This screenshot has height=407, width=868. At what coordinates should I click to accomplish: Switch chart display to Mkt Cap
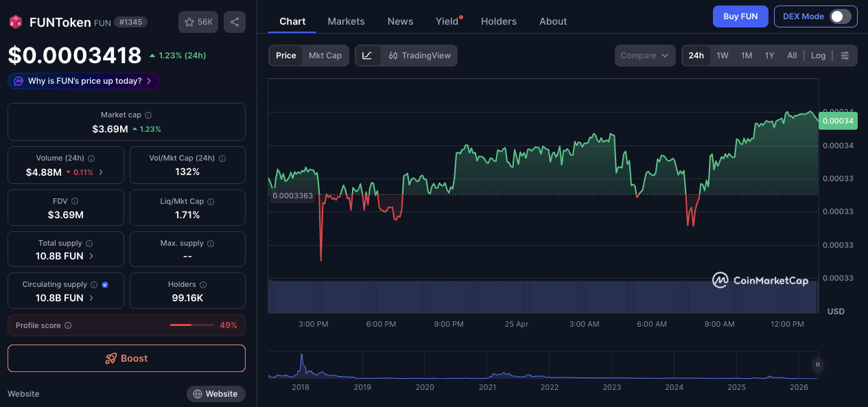pyautogui.click(x=325, y=55)
